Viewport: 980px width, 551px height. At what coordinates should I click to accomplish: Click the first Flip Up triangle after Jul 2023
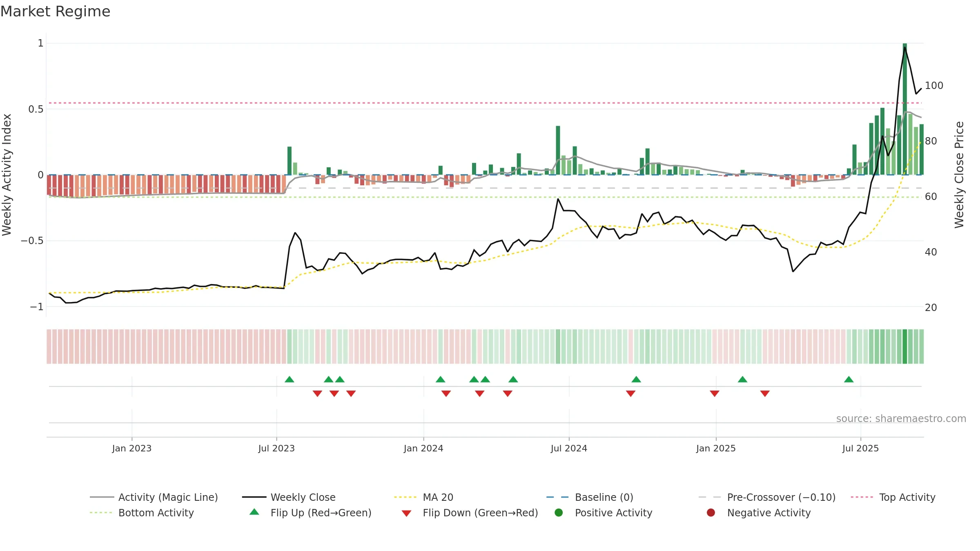click(290, 380)
